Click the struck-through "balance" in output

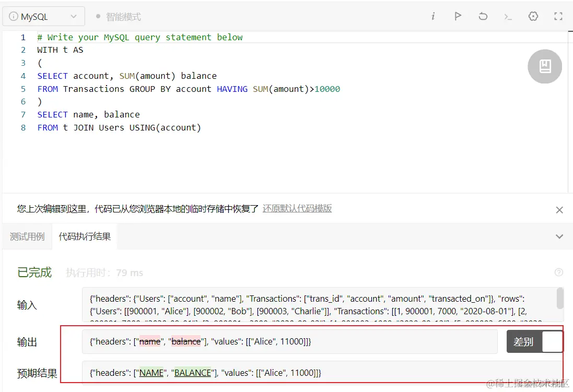[186, 341]
